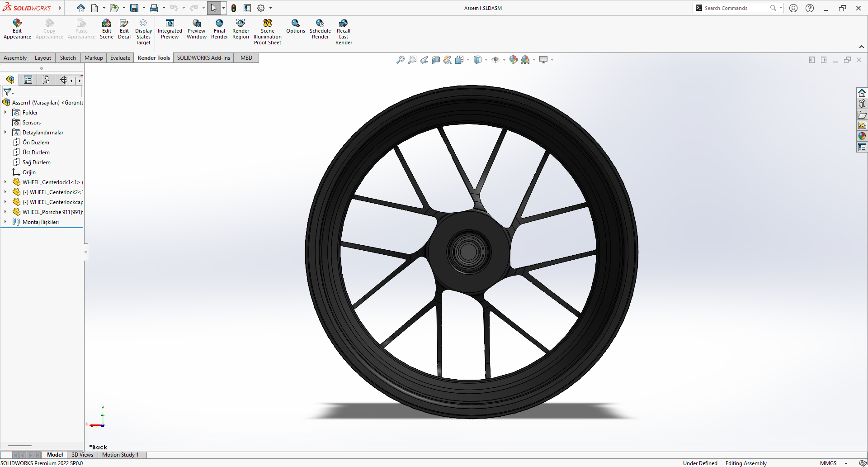The image size is (868, 467).
Task: Open the File Properties list icon
Action: 247,8
